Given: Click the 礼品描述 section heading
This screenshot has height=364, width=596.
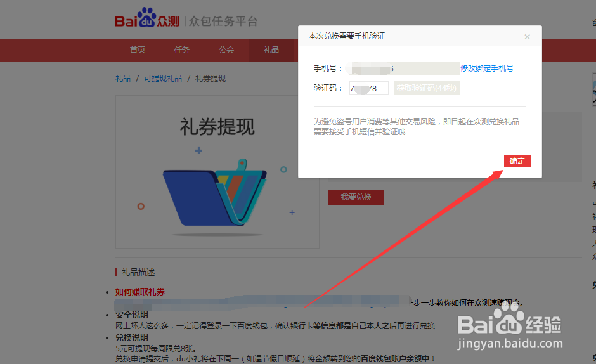Looking at the screenshot, I should [x=138, y=272].
